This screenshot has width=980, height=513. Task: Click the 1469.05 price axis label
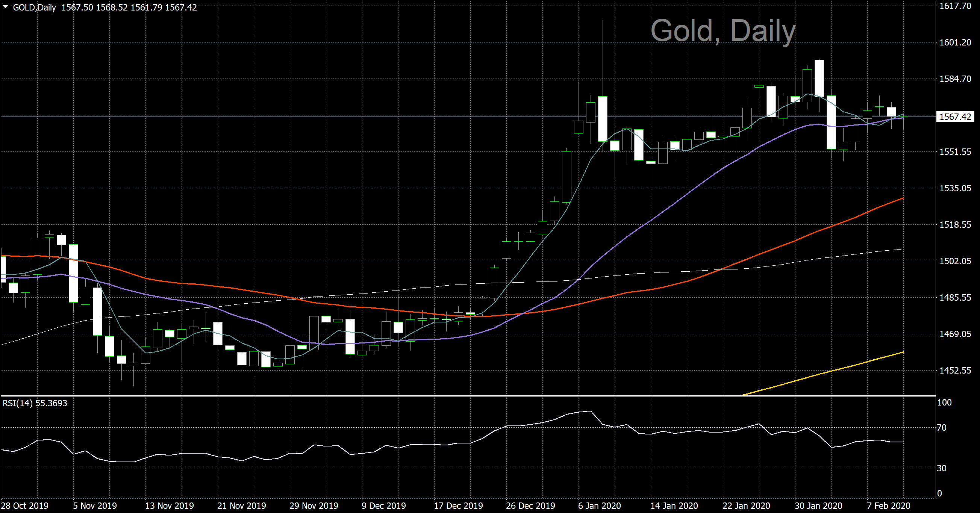[955, 334]
